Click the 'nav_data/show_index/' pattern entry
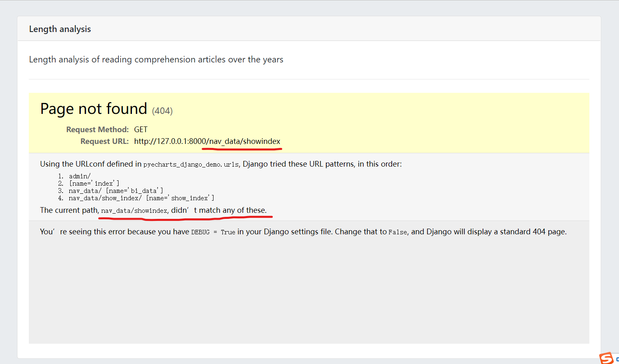Image resolution: width=619 pixels, height=364 pixels. click(x=142, y=198)
